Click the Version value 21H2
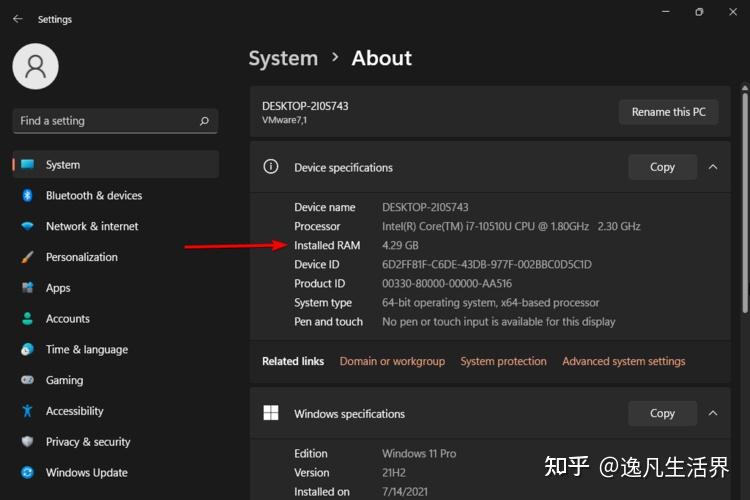This screenshot has height=500, width=750. point(394,473)
